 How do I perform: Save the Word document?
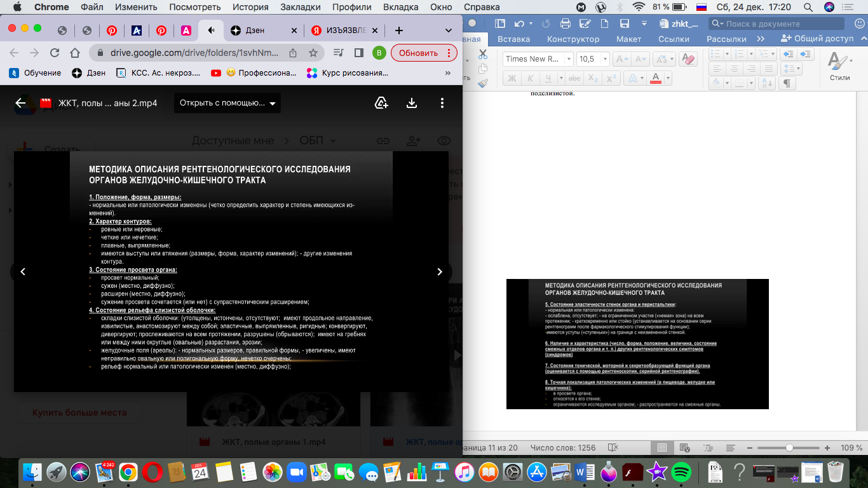click(624, 24)
